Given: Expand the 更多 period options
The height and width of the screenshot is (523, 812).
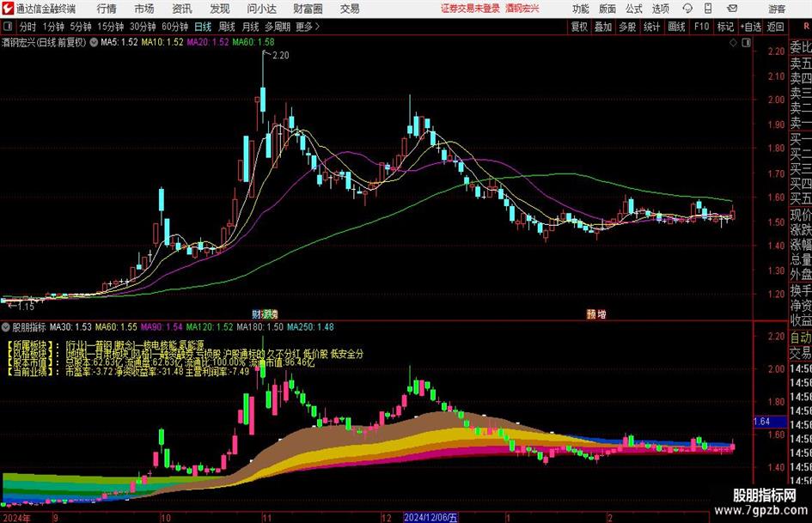Looking at the screenshot, I should click(x=307, y=27).
